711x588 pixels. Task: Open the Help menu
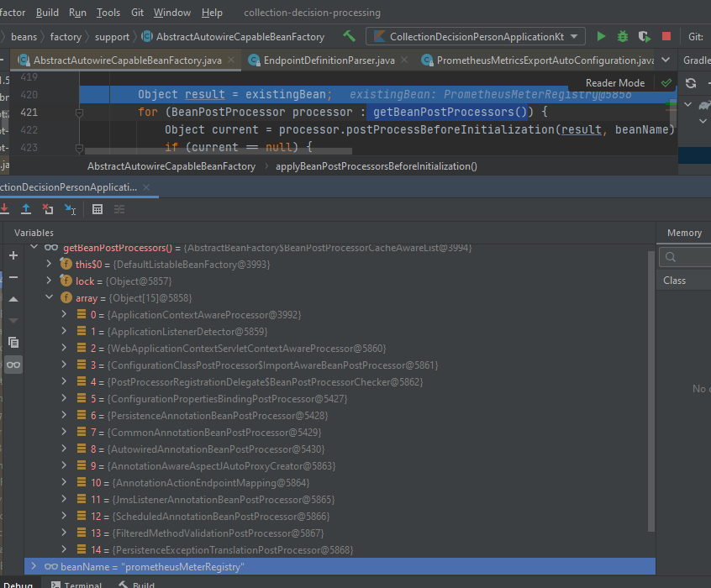pos(212,13)
